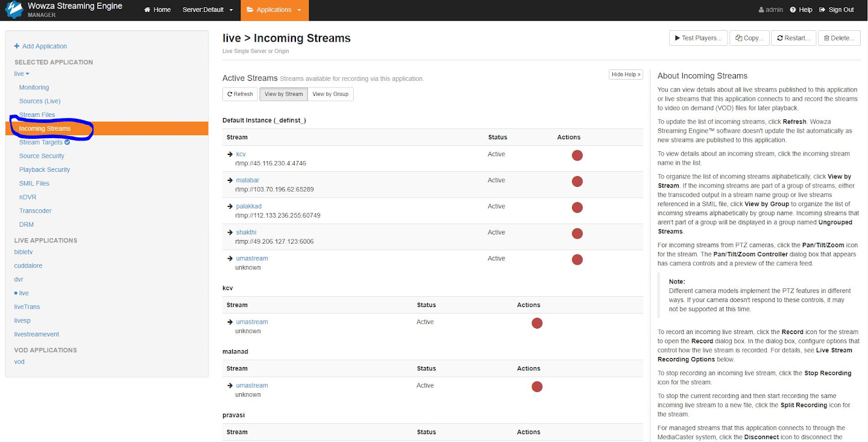This screenshot has width=868, height=442.
Task: Open cuddalore live application
Action: pos(28,265)
